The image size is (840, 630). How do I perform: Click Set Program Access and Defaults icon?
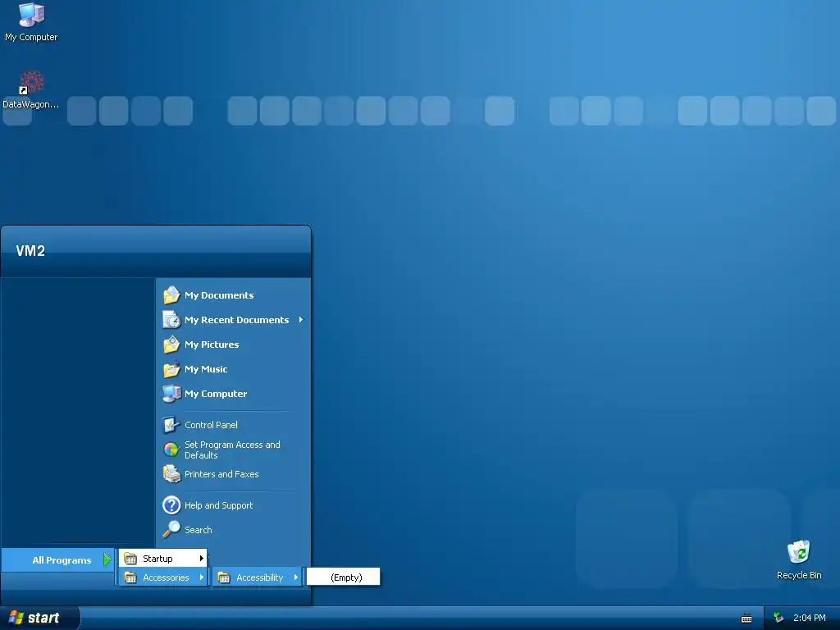(x=171, y=450)
